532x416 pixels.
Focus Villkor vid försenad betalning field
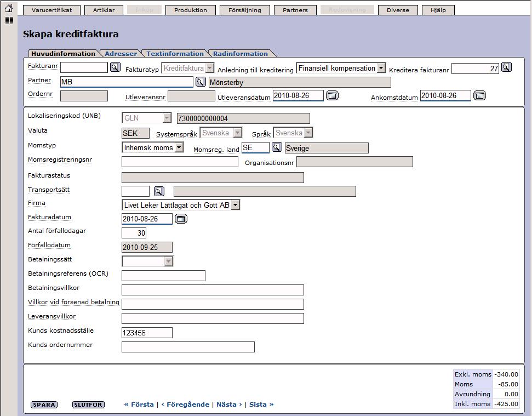tap(213, 304)
